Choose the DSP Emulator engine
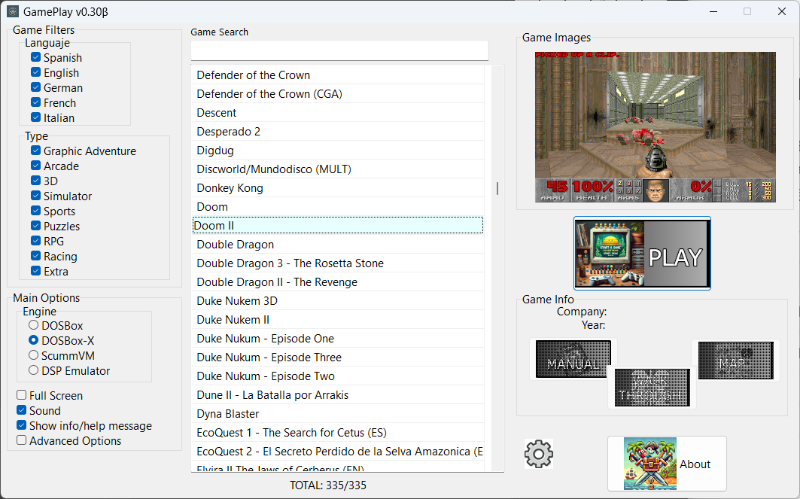The image size is (800, 499). coord(34,371)
